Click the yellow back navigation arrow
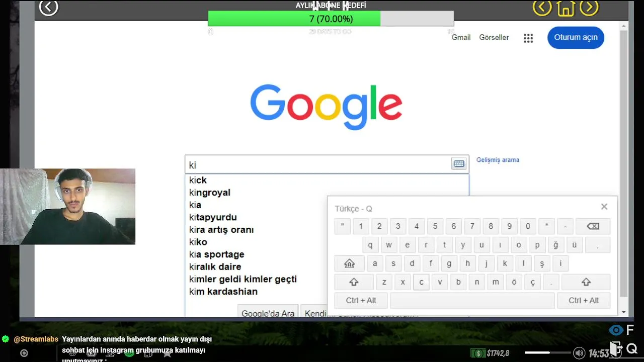The image size is (644, 362). pos(542,7)
